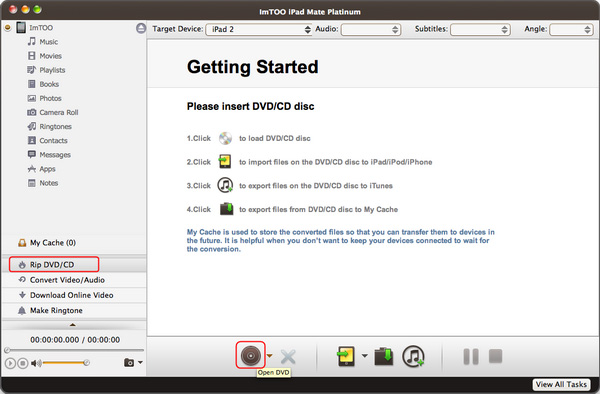Open Playlists in device tree
Image resolution: width=600 pixels, height=394 pixels.
(x=46, y=70)
